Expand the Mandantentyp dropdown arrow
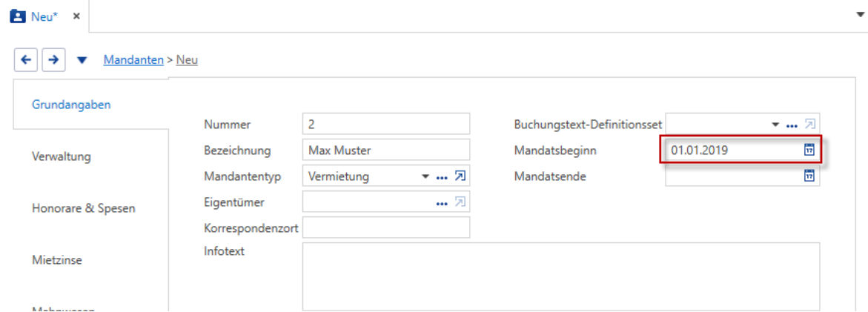The width and height of the screenshot is (868, 312). coord(425,176)
